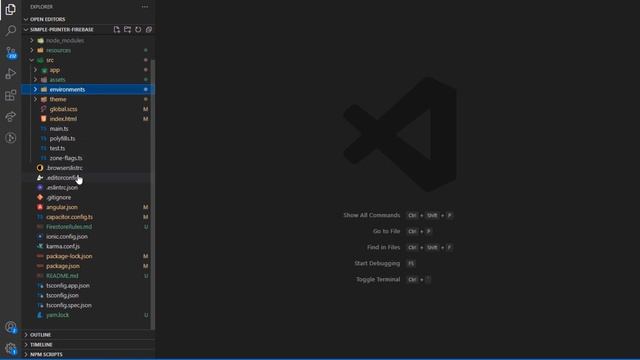Image resolution: width=640 pixels, height=360 pixels.
Task: Open the Source Control view
Action: pyautogui.click(x=11, y=52)
